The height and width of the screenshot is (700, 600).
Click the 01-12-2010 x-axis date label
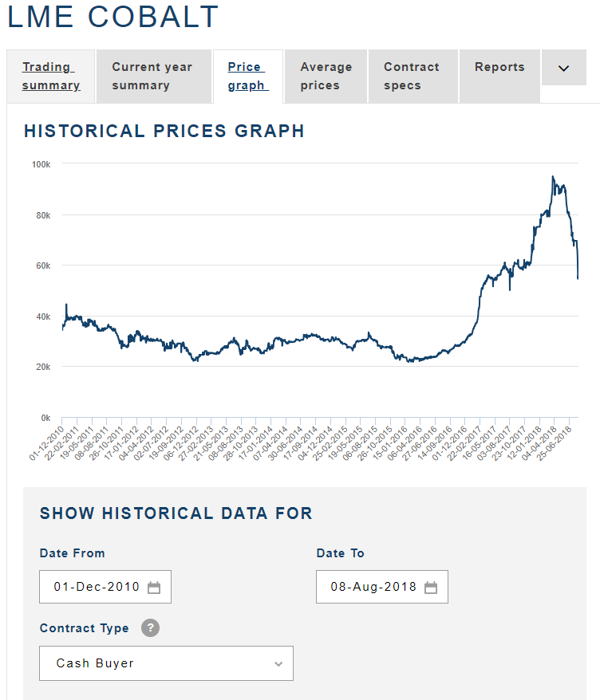47,442
